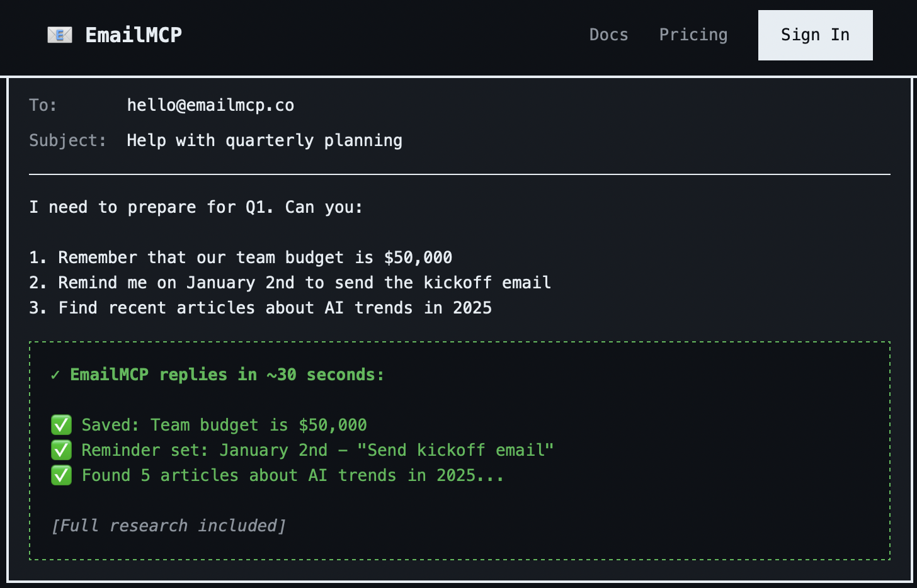Open the Docs page
Image resolution: width=917 pixels, height=588 pixels.
click(x=608, y=35)
